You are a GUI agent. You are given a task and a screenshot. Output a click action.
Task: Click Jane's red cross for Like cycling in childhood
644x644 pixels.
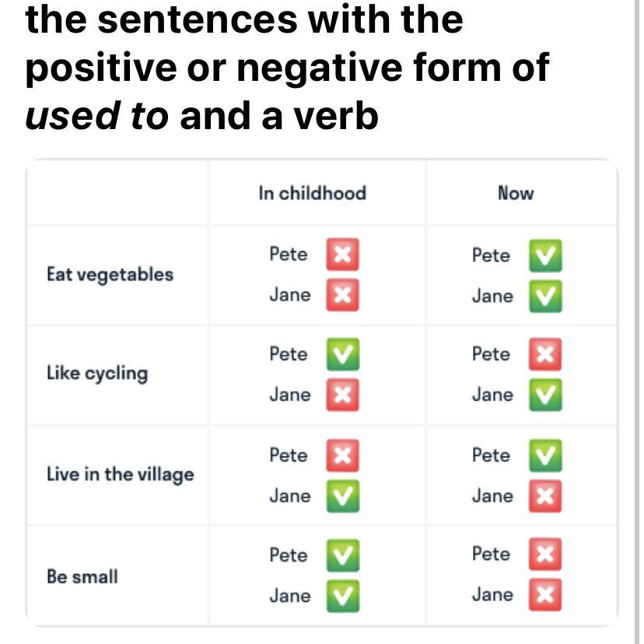(342, 394)
